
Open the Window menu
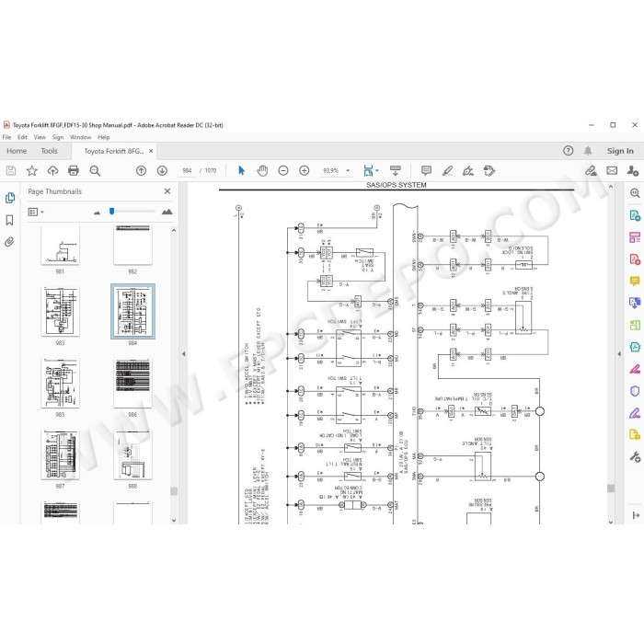tap(80, 137)
